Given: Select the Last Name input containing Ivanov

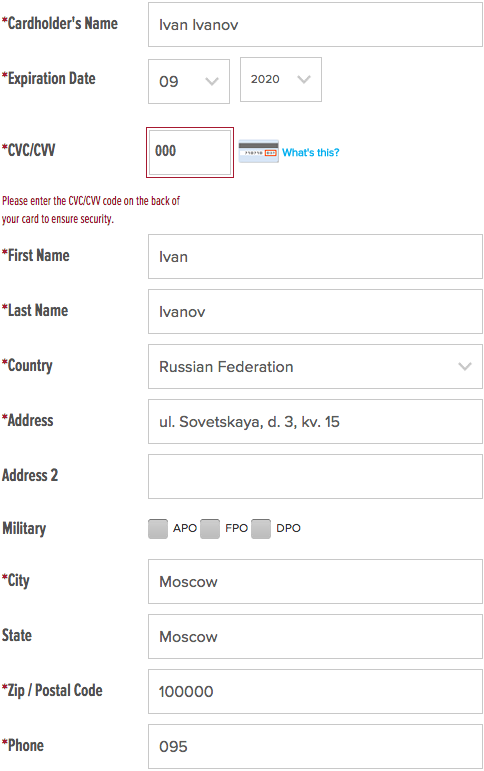Looking at the screenshot, I should [x=315, y=312].
